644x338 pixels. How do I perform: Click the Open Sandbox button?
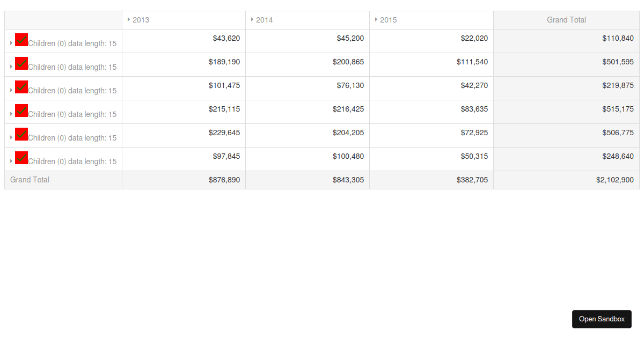point(602,319)
